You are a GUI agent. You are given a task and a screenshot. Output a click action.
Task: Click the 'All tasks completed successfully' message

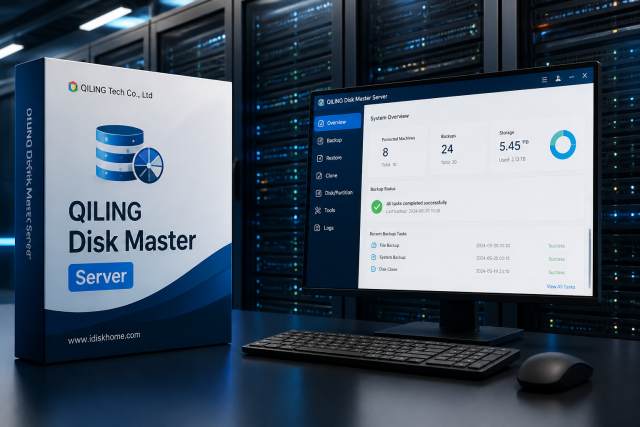(416, 203)
